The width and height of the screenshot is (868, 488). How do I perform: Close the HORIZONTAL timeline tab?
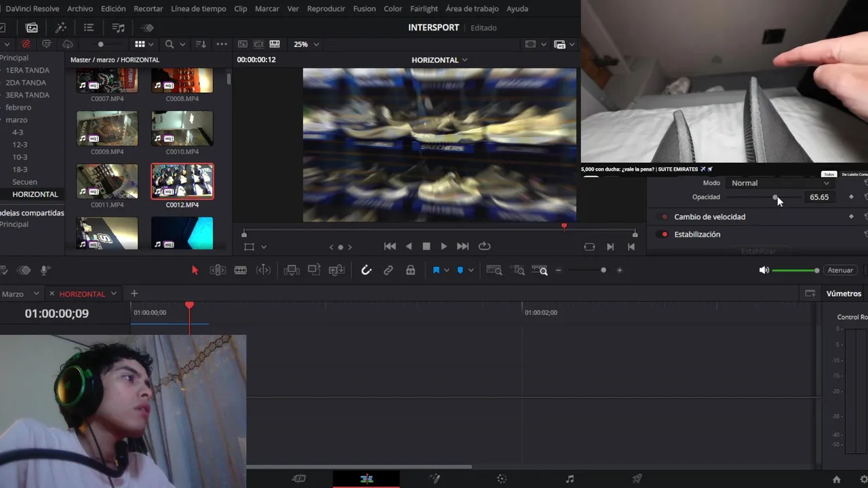52,293
